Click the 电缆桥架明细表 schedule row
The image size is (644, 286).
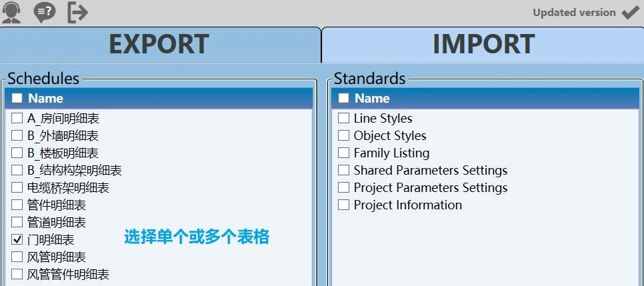pyautogui.click(x=68, y=188)
